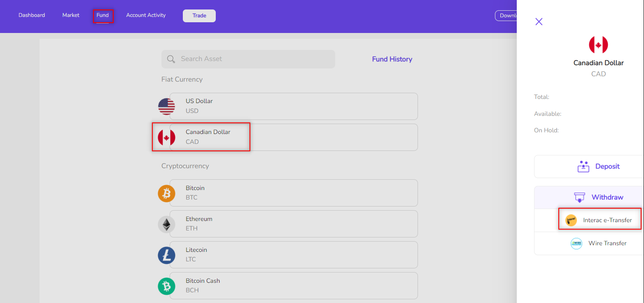644x303 pixels.
Task: Click the orange Bitcoin logo icon
Action: tap(166, 193)
